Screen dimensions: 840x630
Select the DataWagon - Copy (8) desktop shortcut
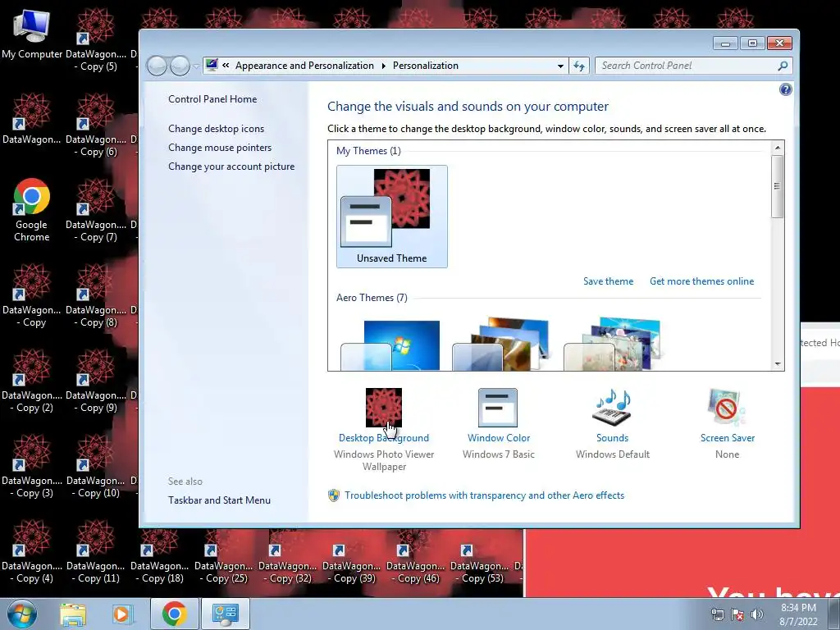96,295
